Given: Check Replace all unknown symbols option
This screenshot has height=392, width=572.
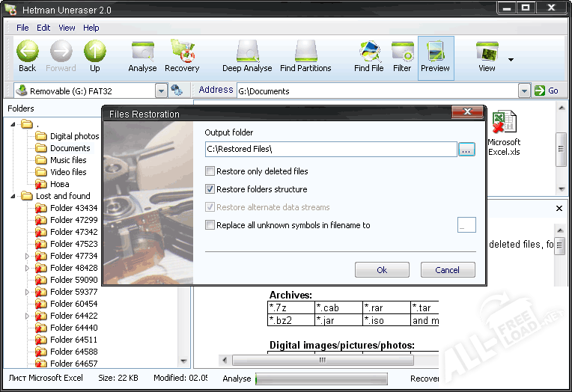Looking at the screenshot, I should [x=210, y=225].
